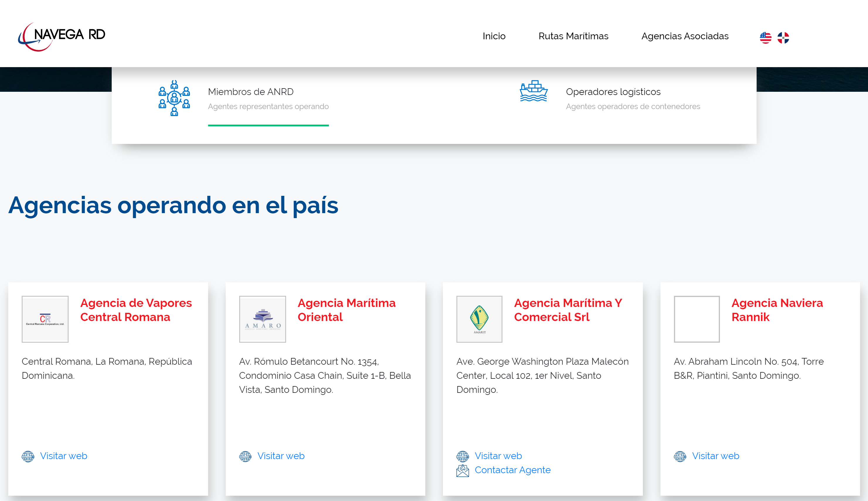Switch language using the US flag icon
Screen dimensions: 868x501
tap(765, 38)
